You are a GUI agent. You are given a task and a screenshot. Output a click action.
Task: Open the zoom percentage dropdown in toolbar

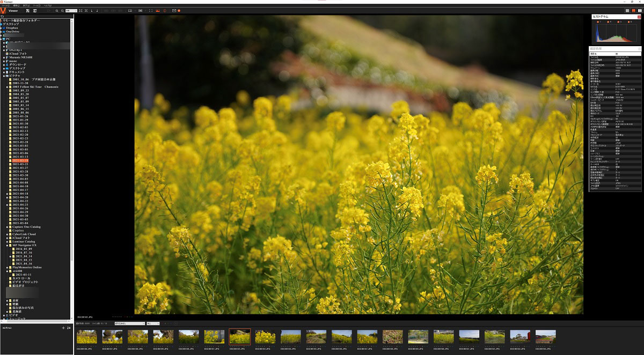pos(71,11)
